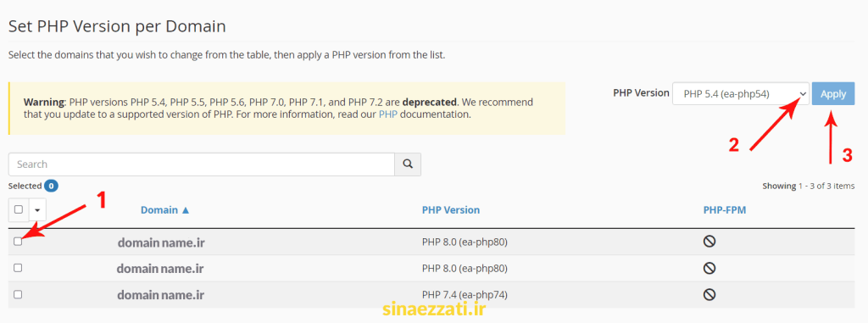
Task: Click the blue Apply button
Action: [x=833, y=93]
